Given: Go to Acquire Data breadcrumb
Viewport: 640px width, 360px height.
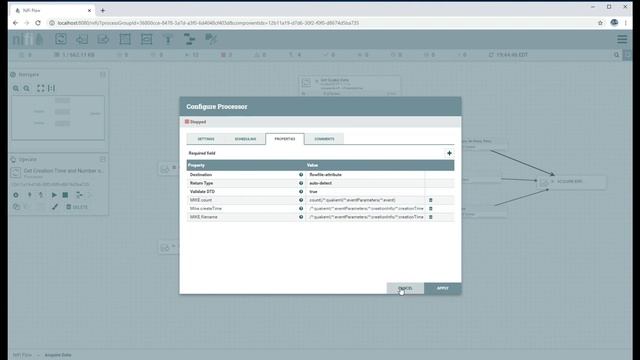Looking at the screenshot, I should pos(58,355).
